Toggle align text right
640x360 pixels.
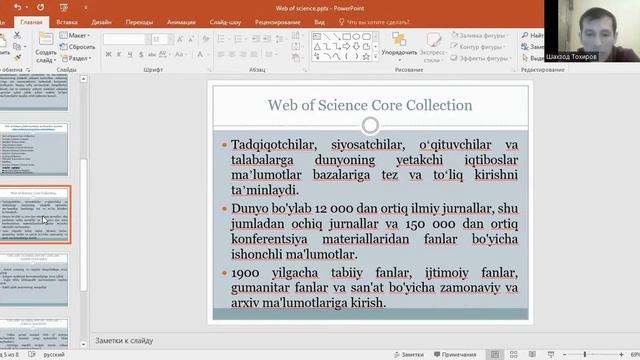tap(243, 54)
